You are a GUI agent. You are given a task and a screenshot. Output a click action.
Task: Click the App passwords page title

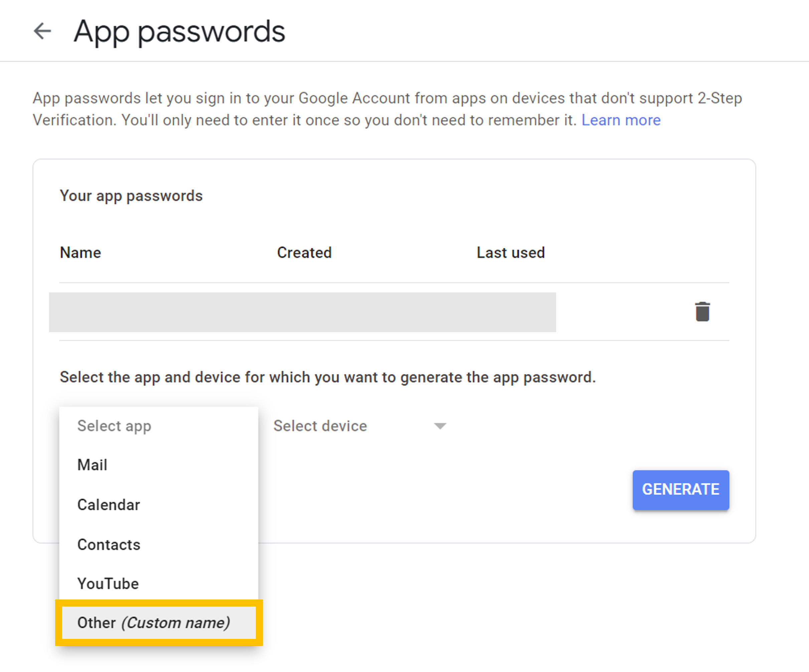coord(179,32)
